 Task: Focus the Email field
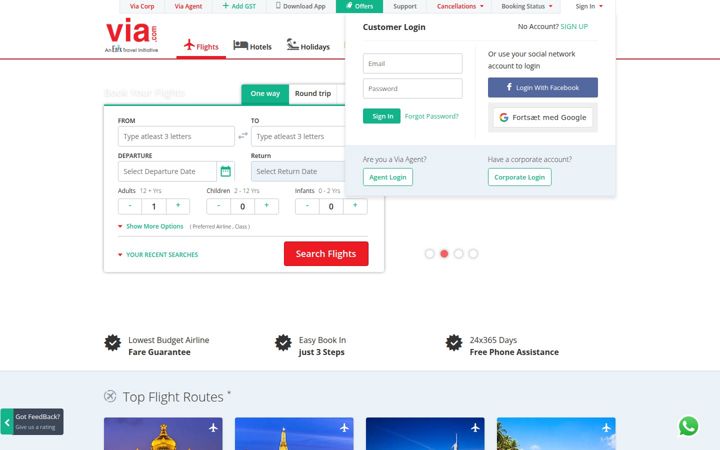point(412,63)
